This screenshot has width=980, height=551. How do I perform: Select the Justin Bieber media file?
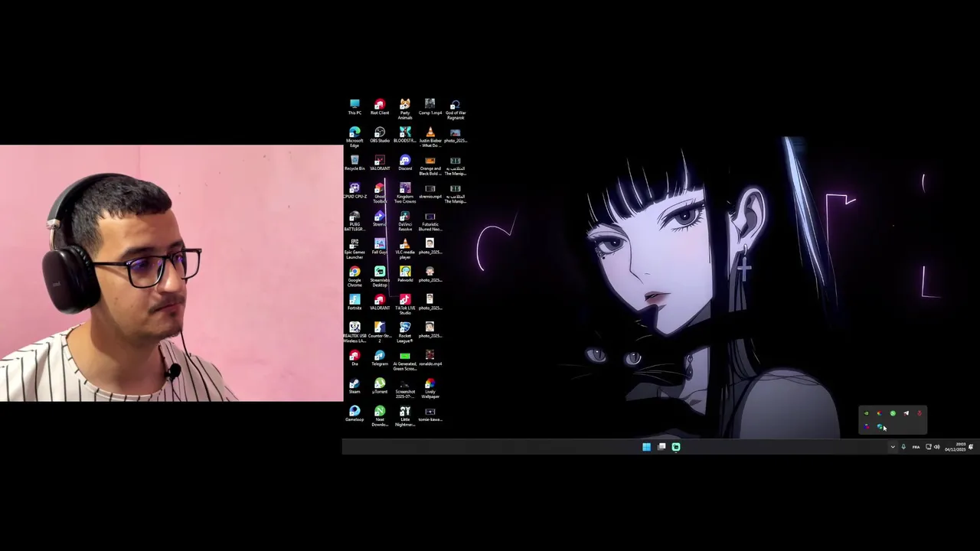pyautogui.click(x=430, y=137)
